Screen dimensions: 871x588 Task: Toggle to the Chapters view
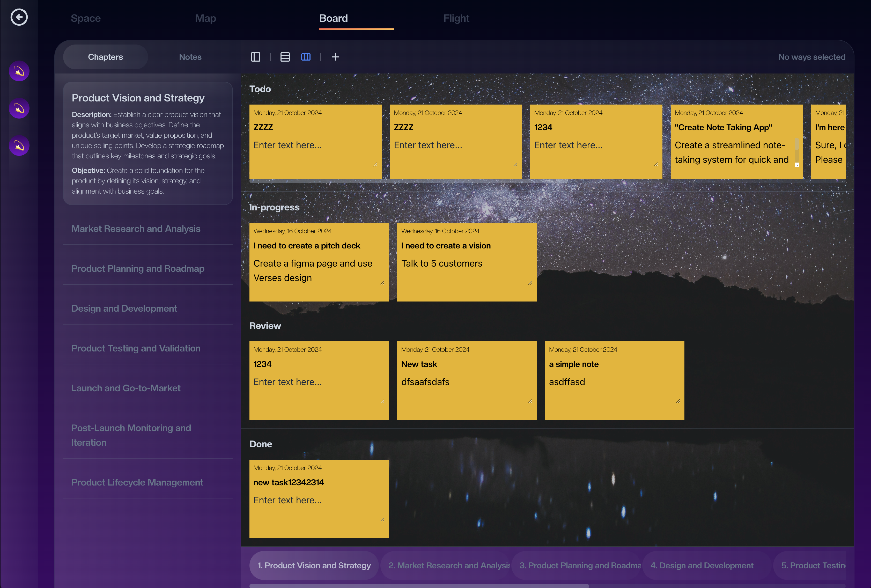click(x=105, y=57)
